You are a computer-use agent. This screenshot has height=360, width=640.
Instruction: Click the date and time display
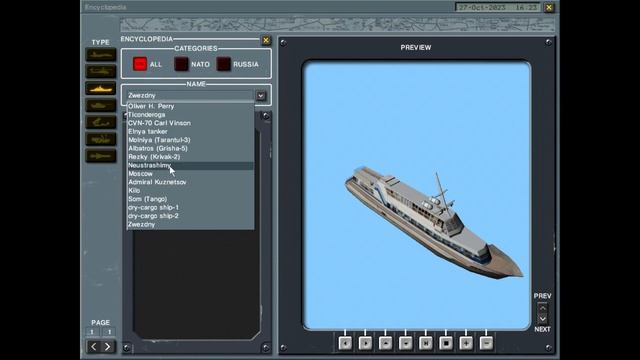pyautogui.click(x=498, y=7)
